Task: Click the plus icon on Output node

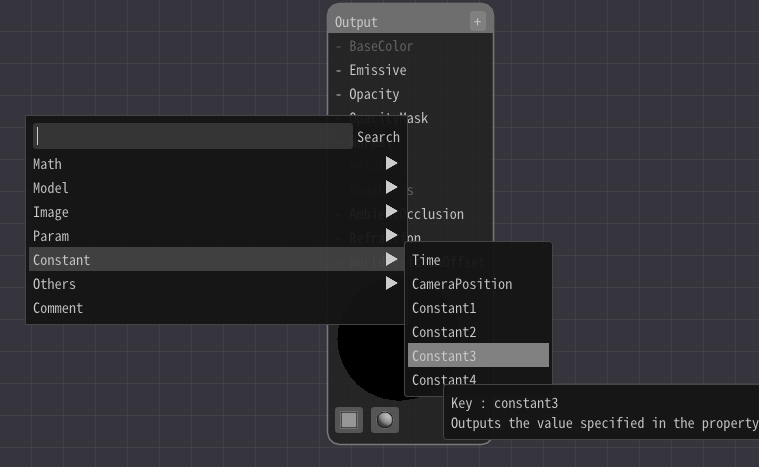Action: 477,22
